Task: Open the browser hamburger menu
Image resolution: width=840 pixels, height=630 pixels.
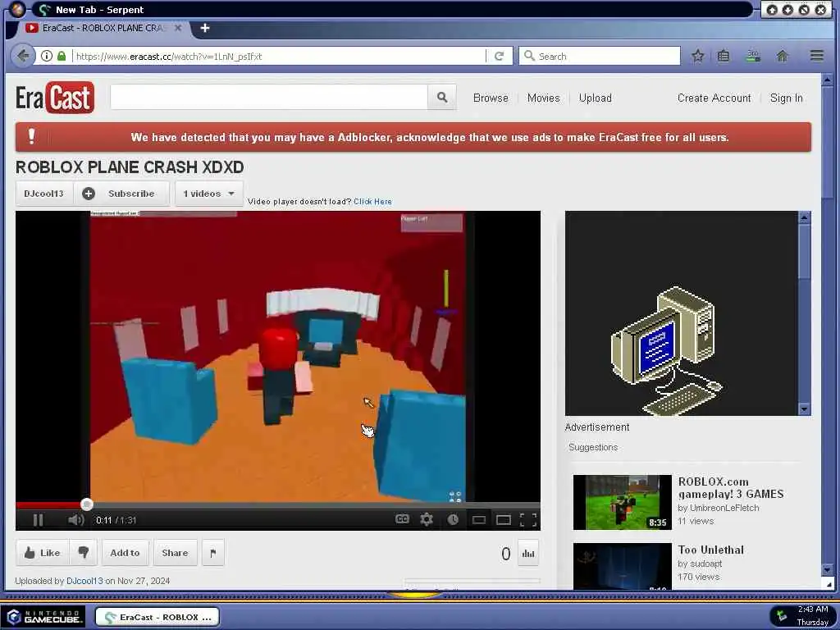Action: [x=816, y=55]
